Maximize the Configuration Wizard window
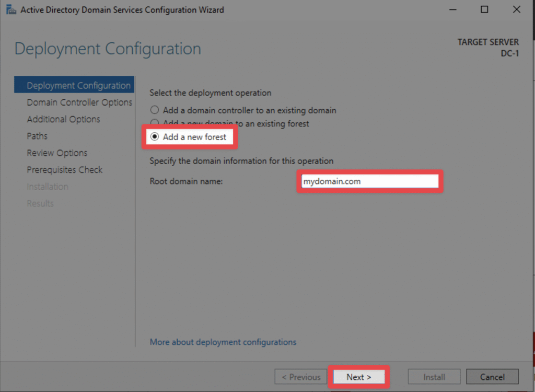 pyautogui.click(x=484, y=10)
